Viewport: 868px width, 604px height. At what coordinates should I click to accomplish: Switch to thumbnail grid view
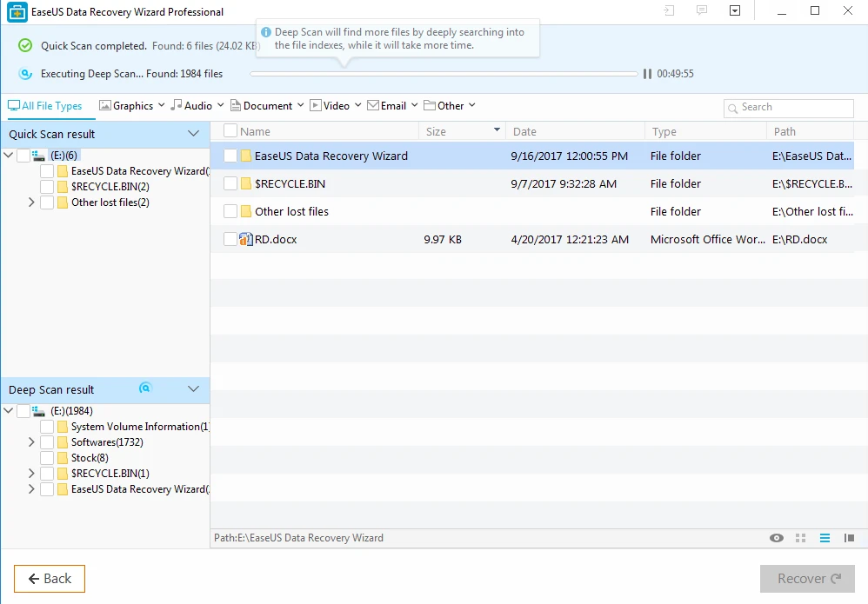click(x=801, y=538)
